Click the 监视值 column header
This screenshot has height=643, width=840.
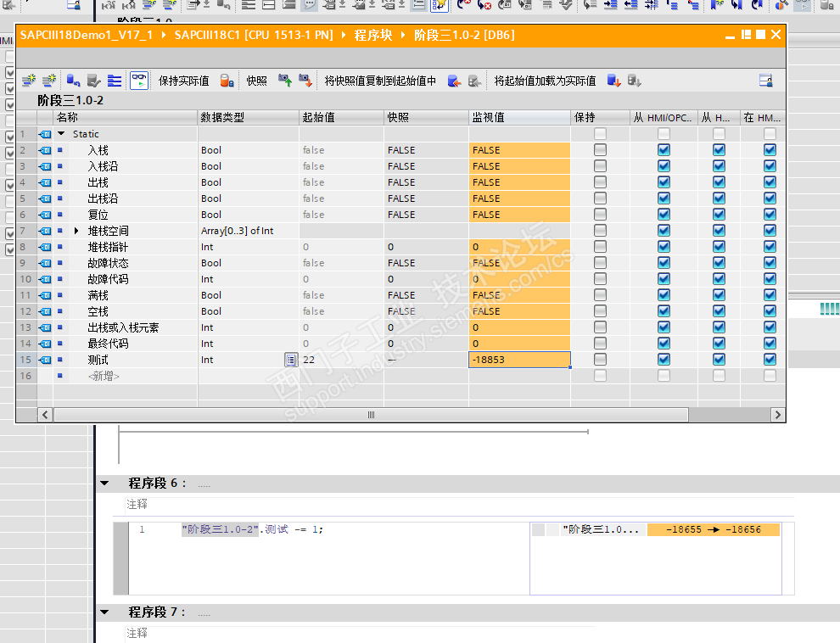point(519,117)
